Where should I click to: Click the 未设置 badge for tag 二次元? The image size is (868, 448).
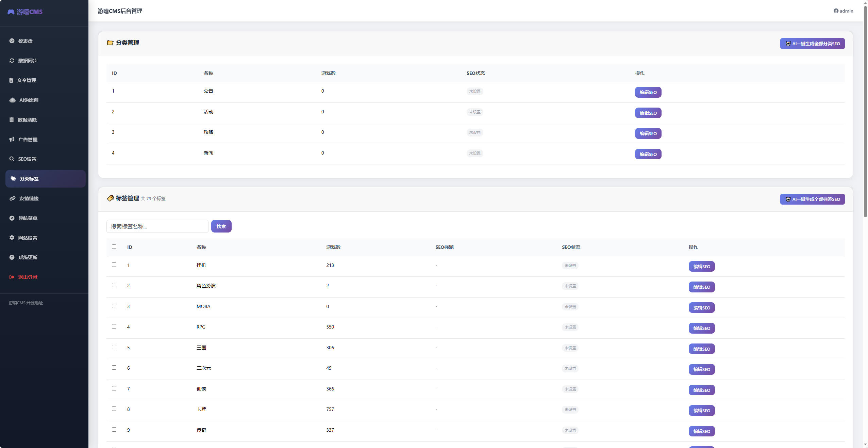570,368
